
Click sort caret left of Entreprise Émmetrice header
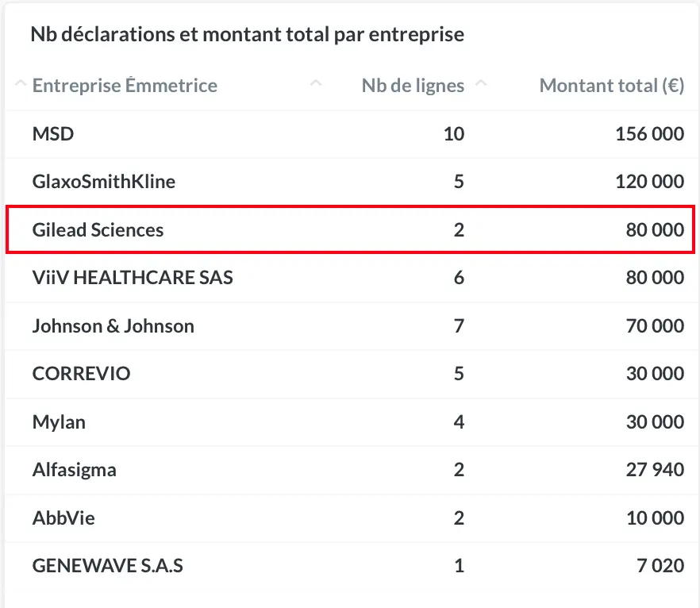click(x=21, y=84)
